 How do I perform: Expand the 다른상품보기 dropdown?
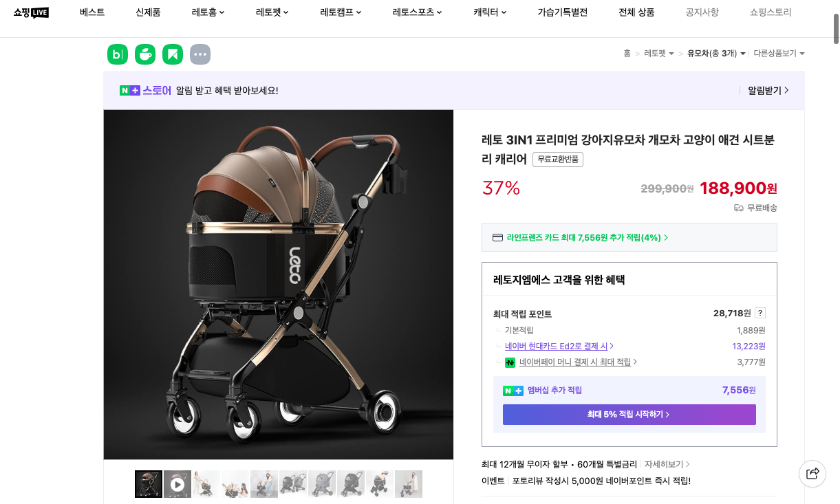(x=779, y=53)
